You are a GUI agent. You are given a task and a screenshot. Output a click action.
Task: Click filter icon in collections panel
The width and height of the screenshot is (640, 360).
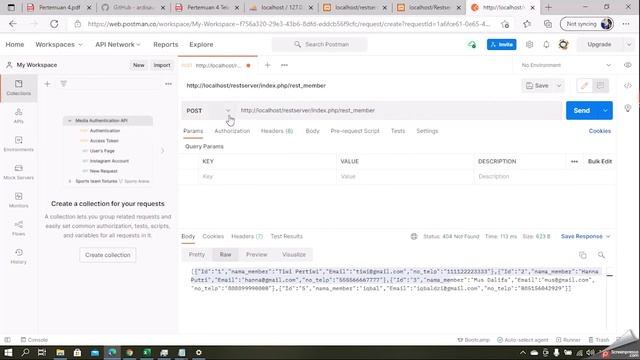[64, 84]
